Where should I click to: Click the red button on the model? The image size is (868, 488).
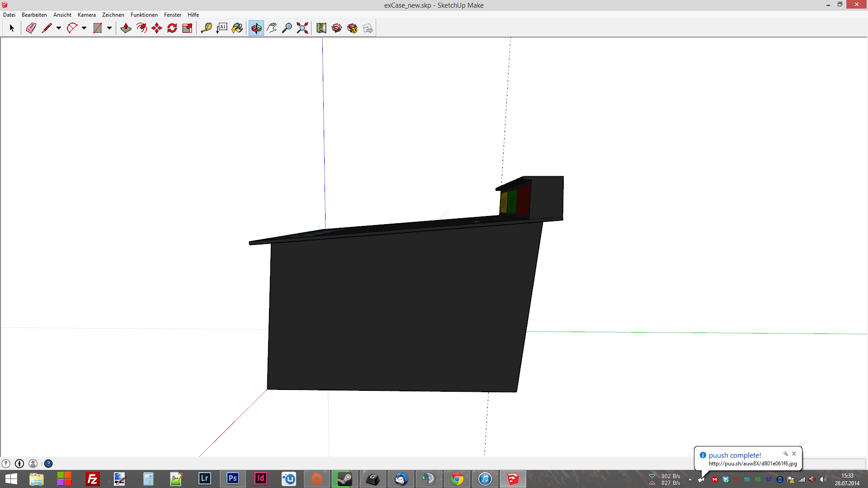tap(523, 200)
